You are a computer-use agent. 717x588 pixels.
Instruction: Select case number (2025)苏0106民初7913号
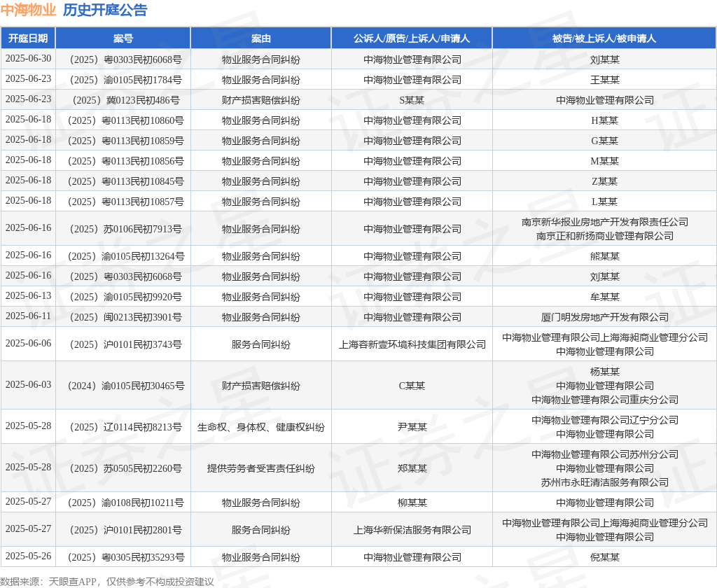[x=123, y=229]
